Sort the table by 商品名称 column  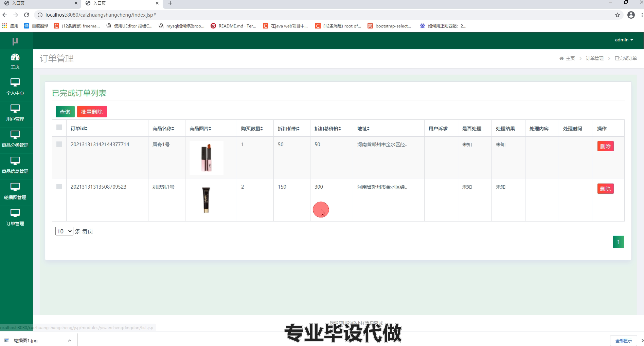pos(163,129)
